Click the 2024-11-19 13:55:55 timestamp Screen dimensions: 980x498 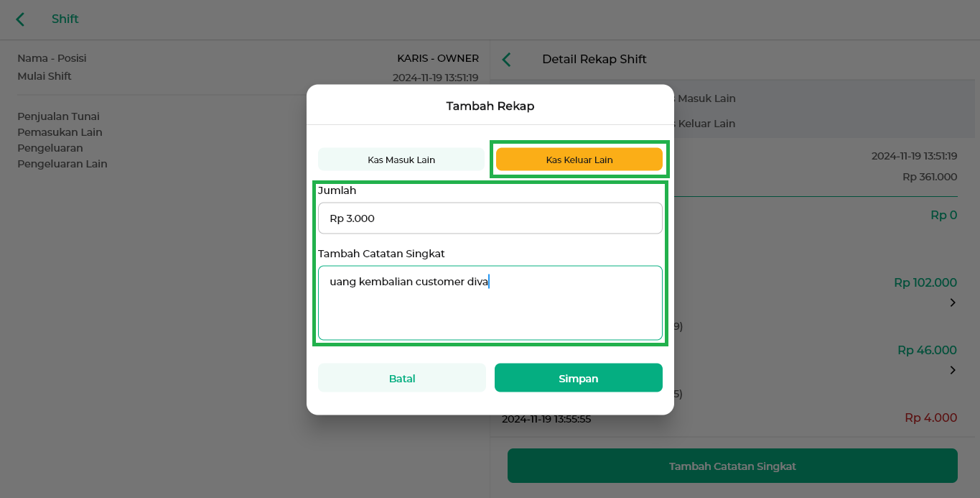click(546, 419)
